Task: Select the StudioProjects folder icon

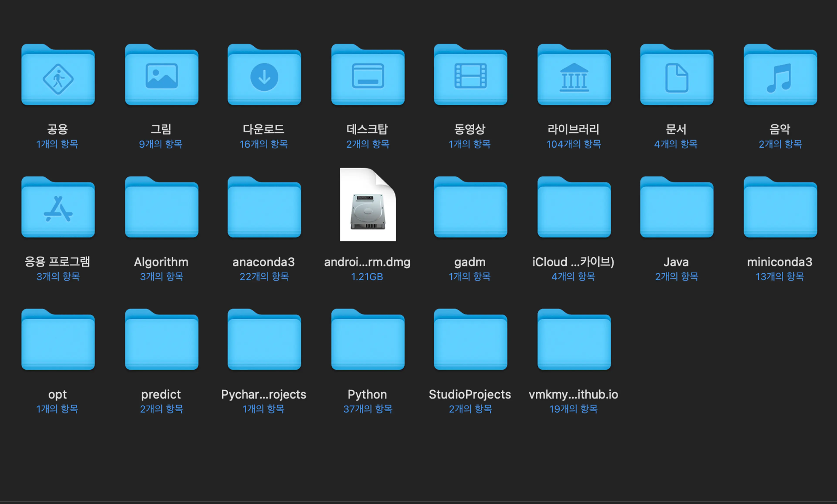Action: tap(470, 339)
